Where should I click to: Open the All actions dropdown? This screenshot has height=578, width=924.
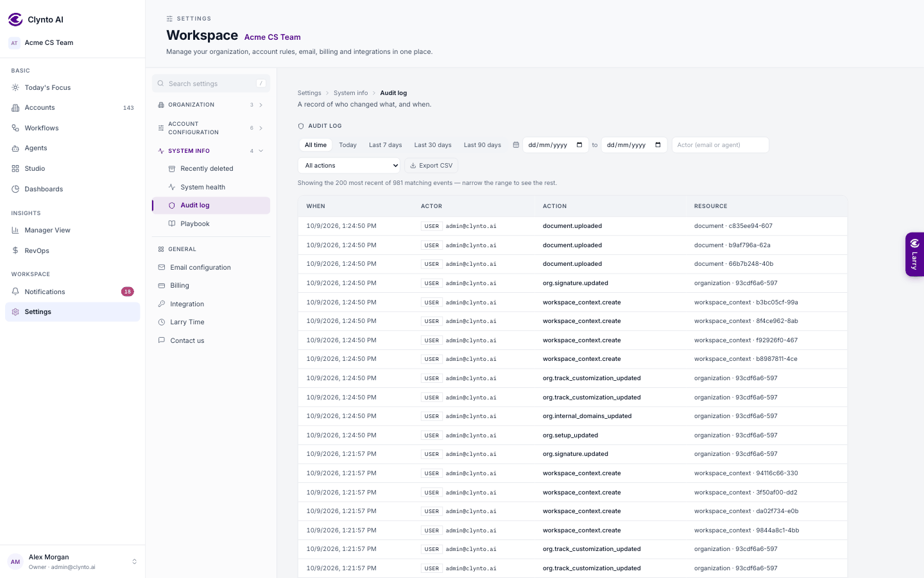[349, 166]
